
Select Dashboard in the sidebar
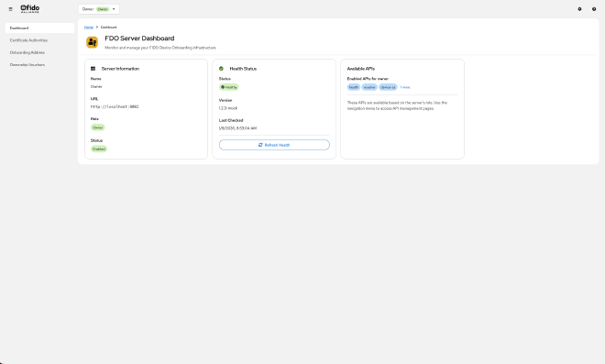39,28
